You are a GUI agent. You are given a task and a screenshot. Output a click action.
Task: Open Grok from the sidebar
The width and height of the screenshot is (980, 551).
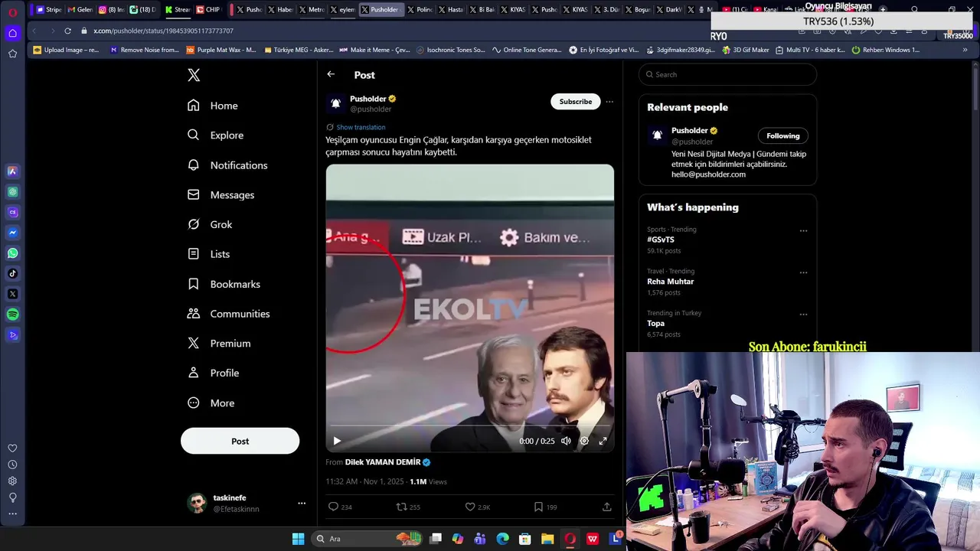click(210, 224)
